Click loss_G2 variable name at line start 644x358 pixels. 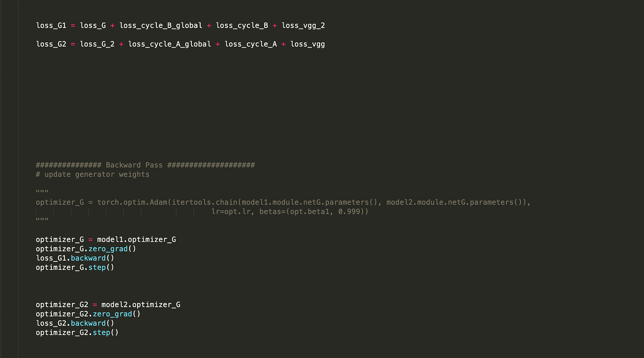coord(51,44)
